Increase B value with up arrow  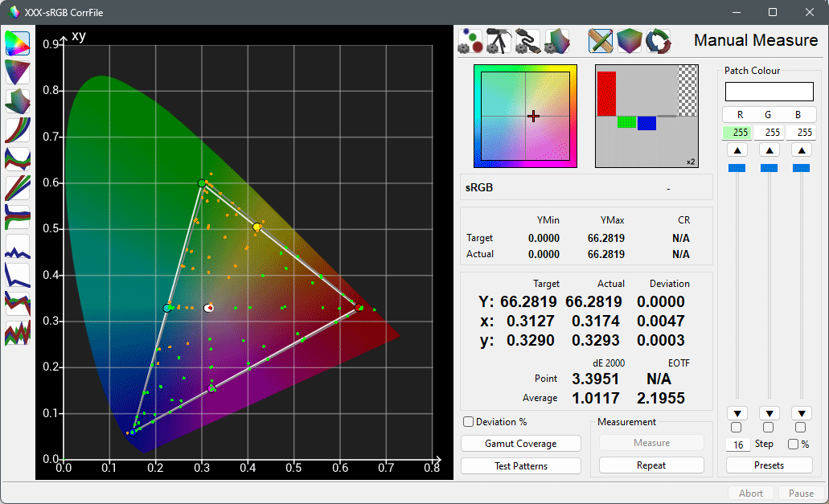tap(802, 150)
